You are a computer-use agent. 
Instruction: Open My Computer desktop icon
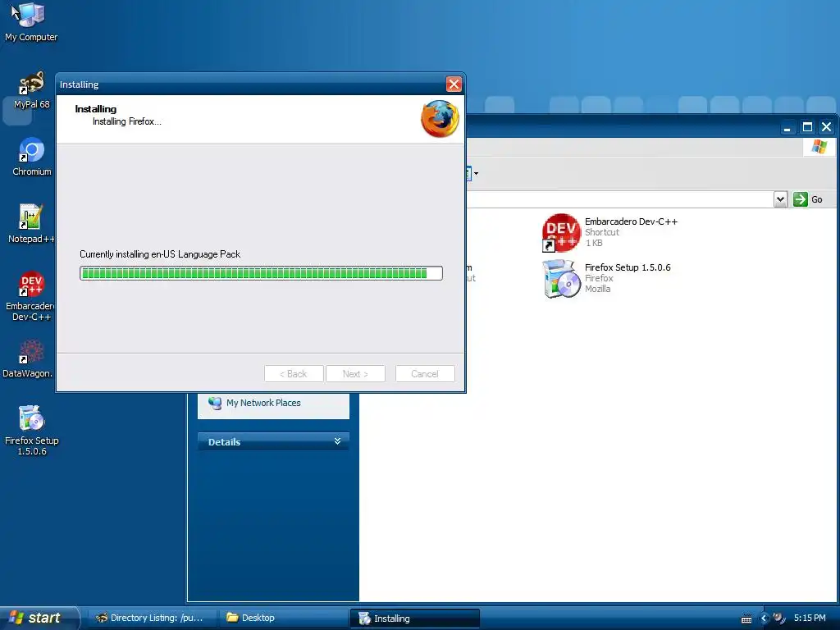pyautogui.click(x=30, y=21)
